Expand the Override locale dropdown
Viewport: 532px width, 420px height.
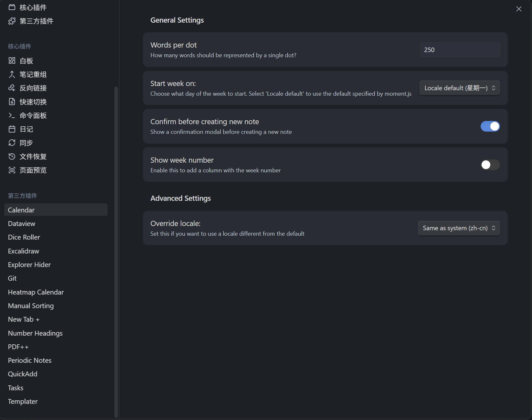click(x=459, y=228)
